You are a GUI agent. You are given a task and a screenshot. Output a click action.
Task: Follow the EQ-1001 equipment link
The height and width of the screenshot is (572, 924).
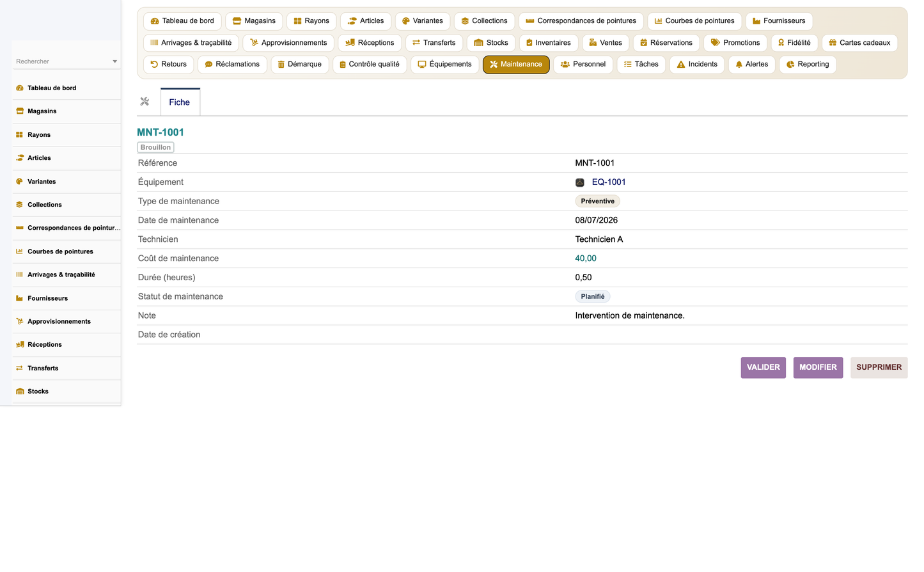pos(609,182)
